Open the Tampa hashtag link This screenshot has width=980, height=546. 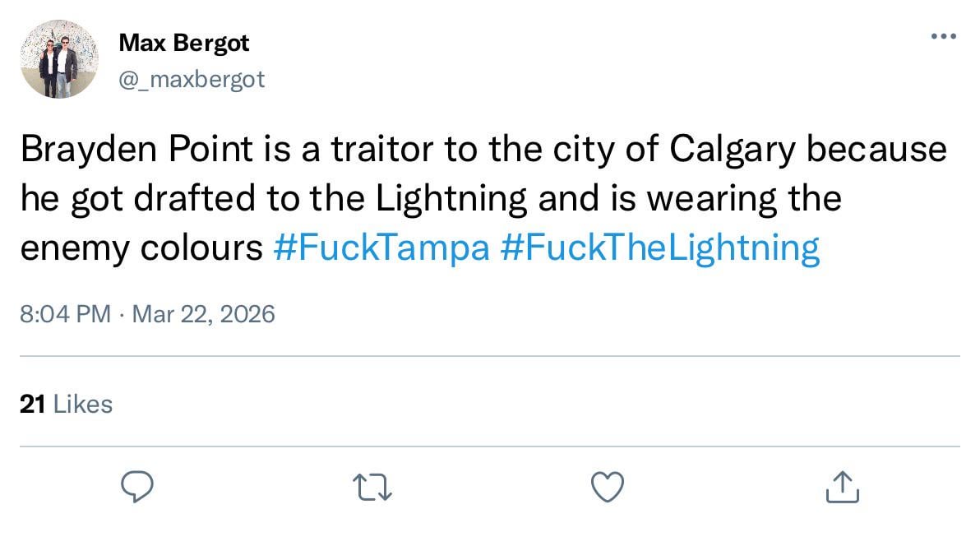(380, 248)
